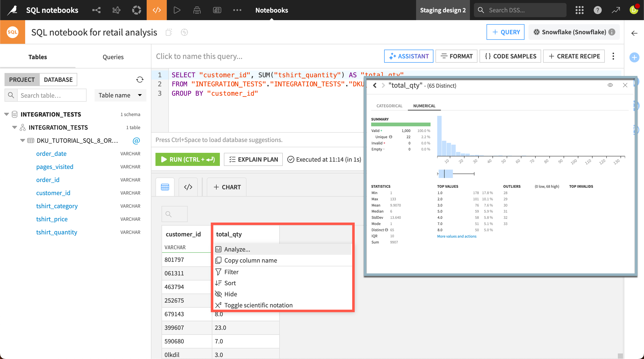Click the green Valid summary bar
Image resolution: width=644 pixels, height=359 pixels.
(400, 124)
